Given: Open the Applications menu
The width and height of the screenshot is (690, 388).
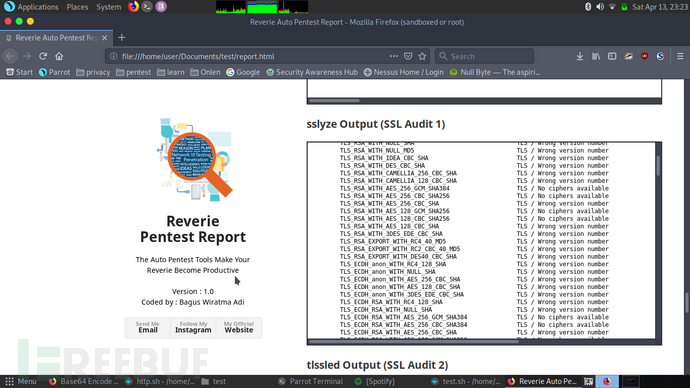Looking at the screenshot, I should 31,7.
